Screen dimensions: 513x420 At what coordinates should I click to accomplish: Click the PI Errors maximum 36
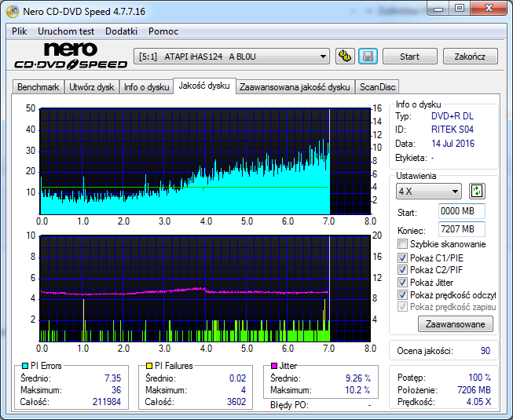(x=116, y=390)
